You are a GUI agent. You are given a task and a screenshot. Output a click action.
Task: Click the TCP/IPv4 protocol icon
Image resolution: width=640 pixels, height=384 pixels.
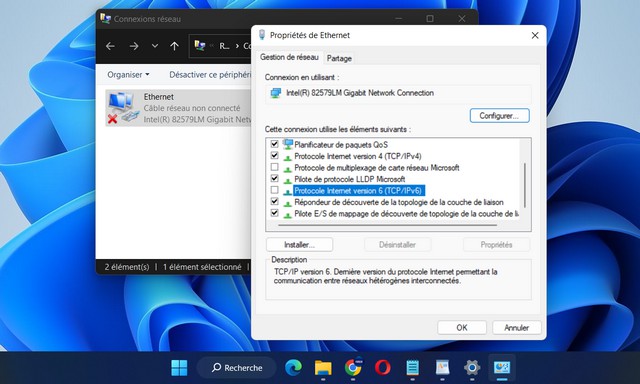(x=288, y=157)
